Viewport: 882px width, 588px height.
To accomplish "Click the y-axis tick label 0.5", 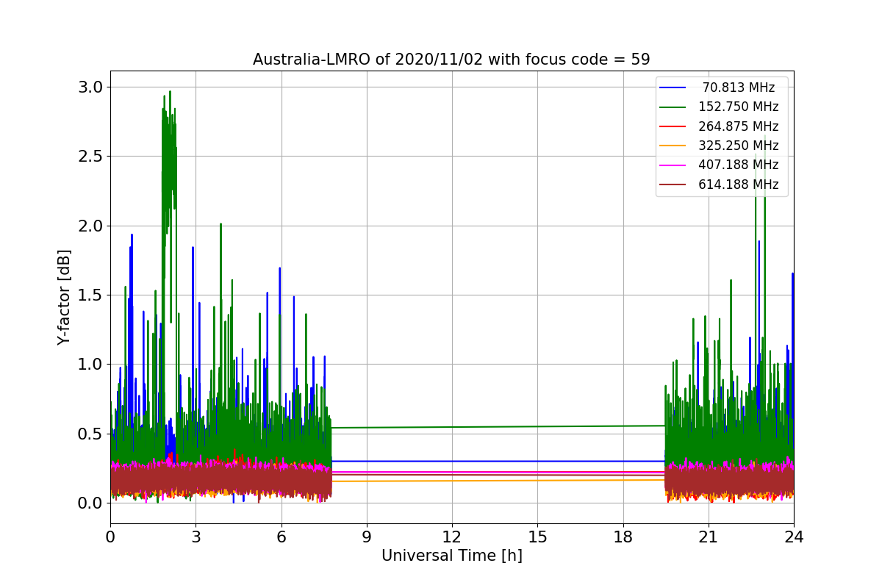I will pyautogui.click(x=91, y=434).
